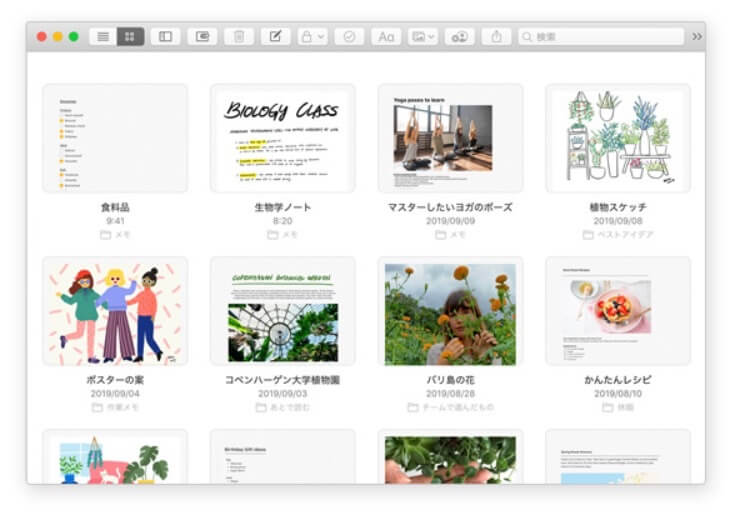Image resolution: width=738 pixels, height=515 pixels.
Task: Select the 食料品 note title
Action: (115, 207)
